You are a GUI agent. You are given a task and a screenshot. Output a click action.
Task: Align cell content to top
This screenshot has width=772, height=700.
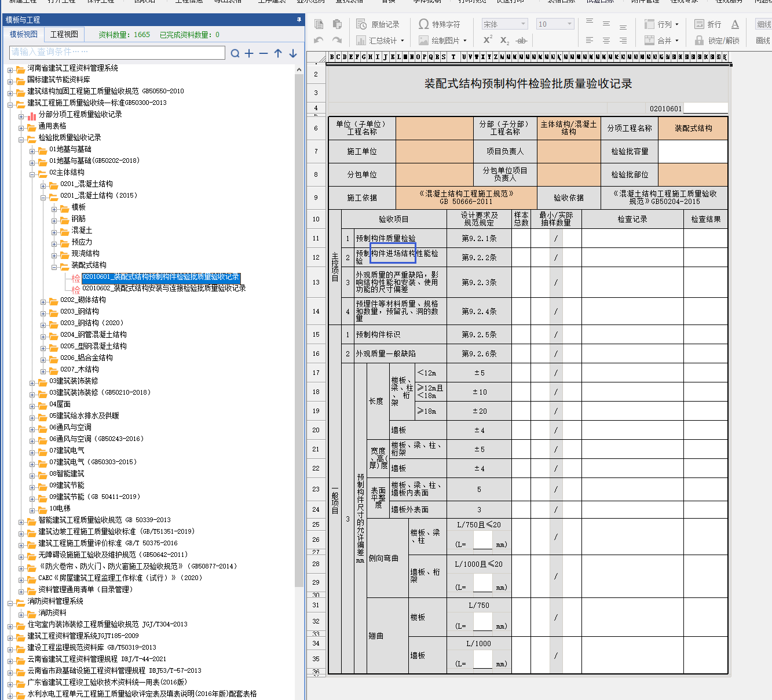pyautogui.click(x=590, y=22)
